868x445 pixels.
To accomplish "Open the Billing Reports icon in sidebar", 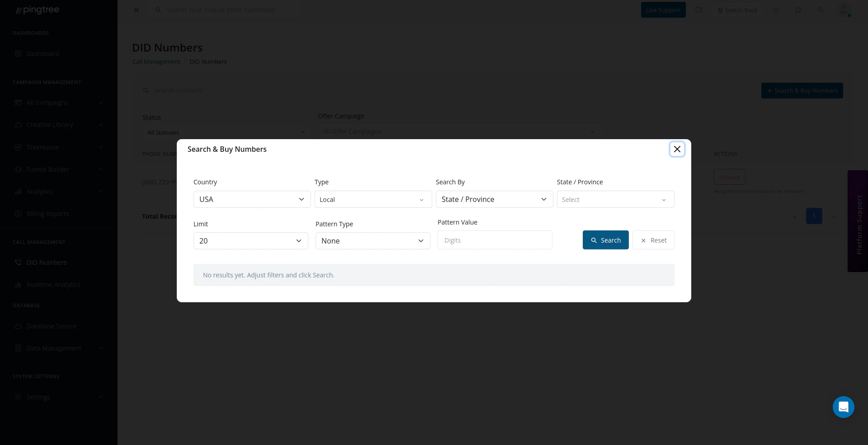I will tap(18, 213).
